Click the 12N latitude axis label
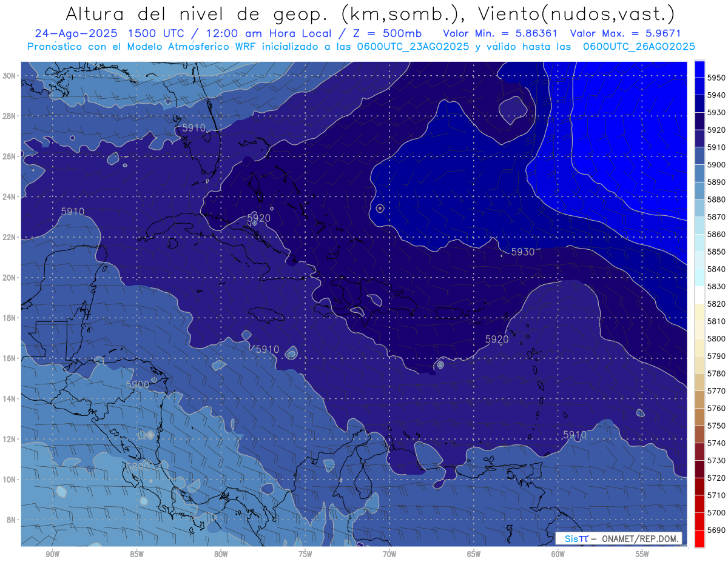This screenshot has height=562, width=728. [9, 439]
